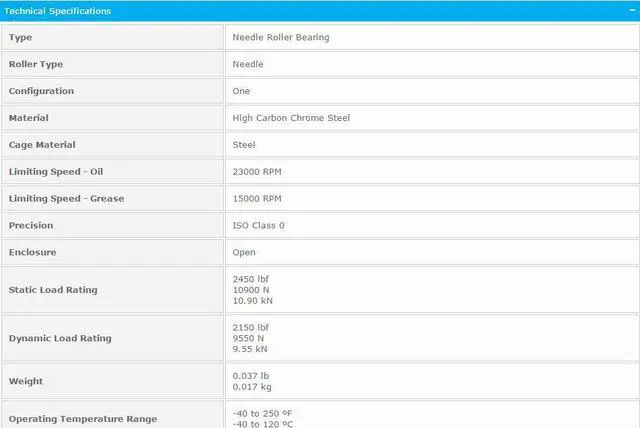Screen dimensions: 640x428
Task: Click the Open enclosure value
Action: pyautogui.click(x=244, y=253)
